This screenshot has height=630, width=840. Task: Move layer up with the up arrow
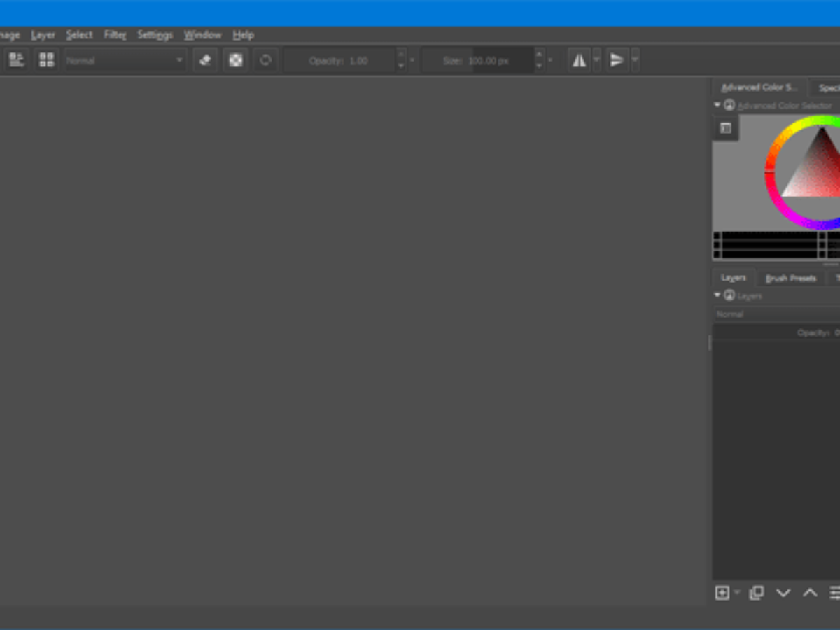pyautogui.click(x=810, y=593)
